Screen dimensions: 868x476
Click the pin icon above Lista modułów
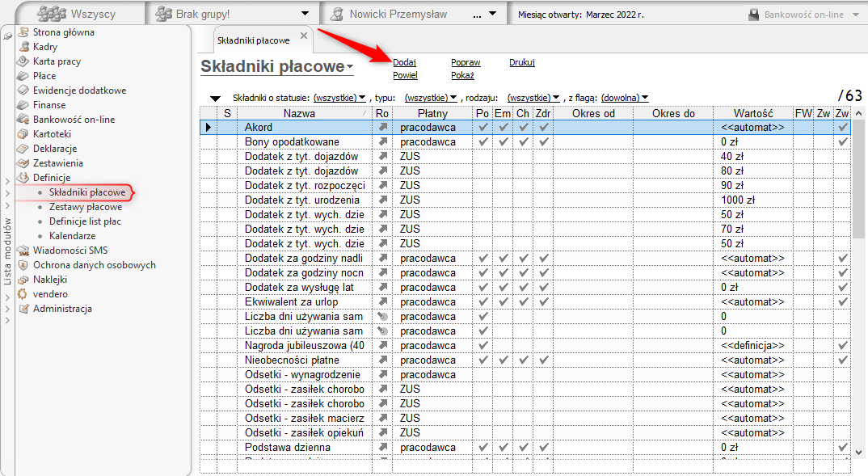point(7,36)
